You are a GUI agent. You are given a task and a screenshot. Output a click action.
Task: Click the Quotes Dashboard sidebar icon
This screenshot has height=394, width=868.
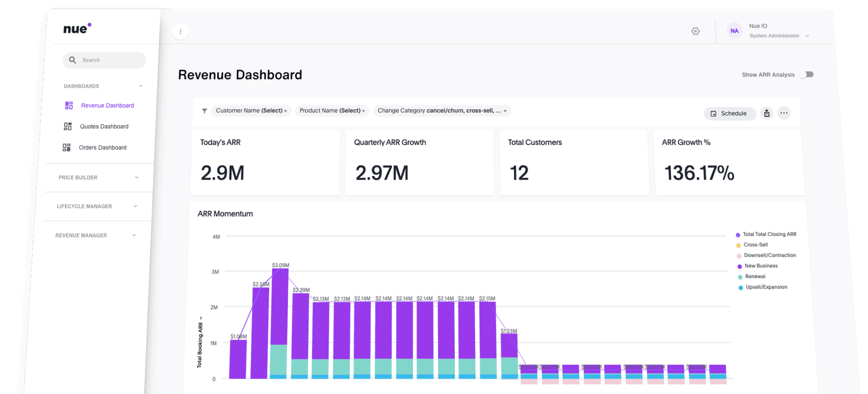[x=68, y=127]
